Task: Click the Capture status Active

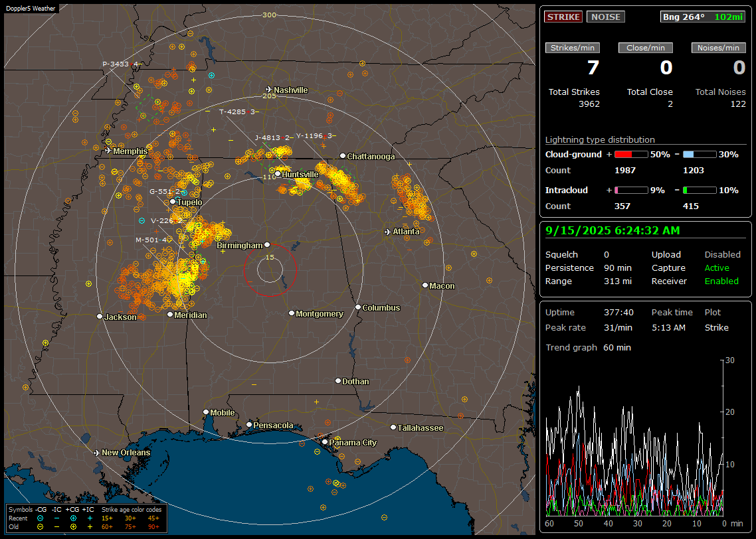Action: click(x=717, y=268)
